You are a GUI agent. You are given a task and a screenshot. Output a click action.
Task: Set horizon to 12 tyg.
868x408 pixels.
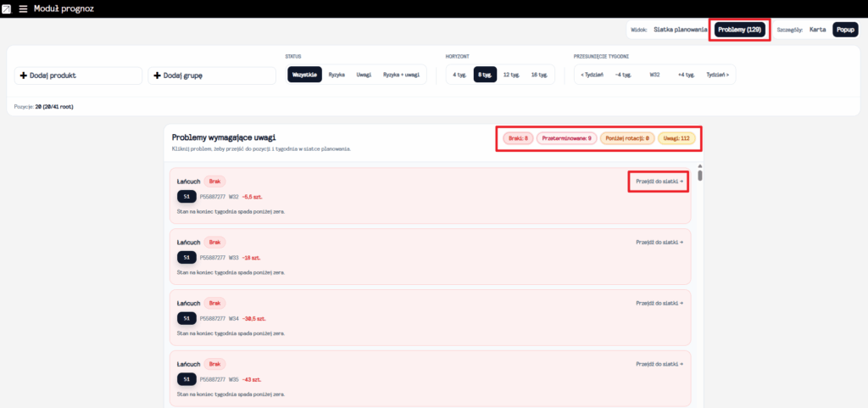tap(511, 75)
